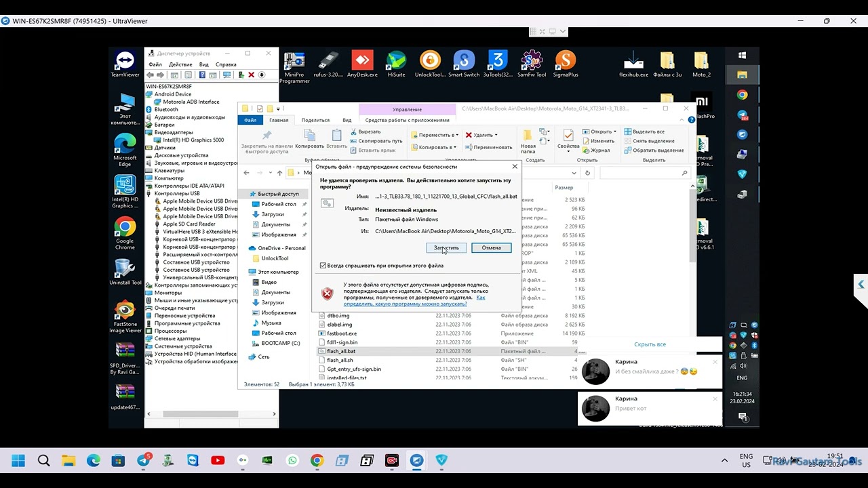Switch to Поделиться tab in Explorer ribbon
868x488 pixels.
pos(315,120)
